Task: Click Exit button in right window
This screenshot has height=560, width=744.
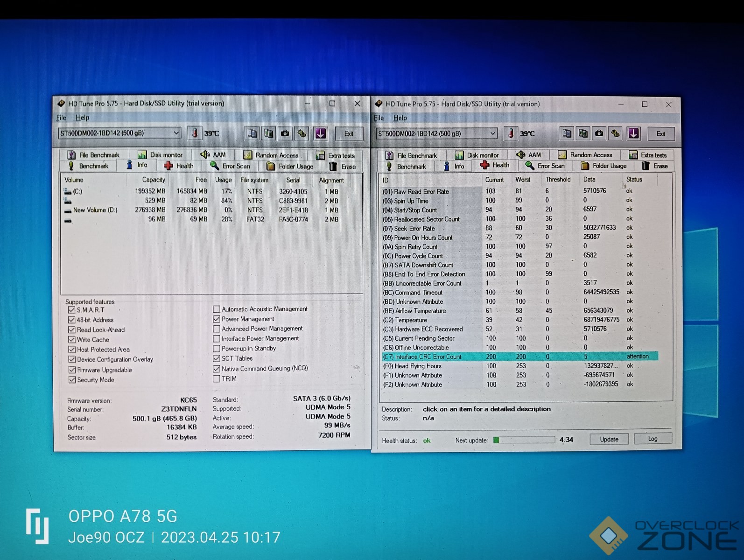Action: coord(661,133)
